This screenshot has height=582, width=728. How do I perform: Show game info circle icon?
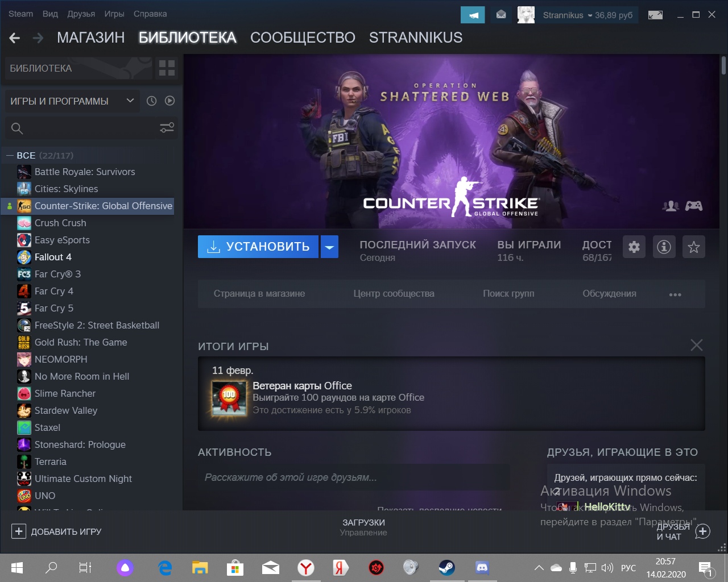coord(664,247)
